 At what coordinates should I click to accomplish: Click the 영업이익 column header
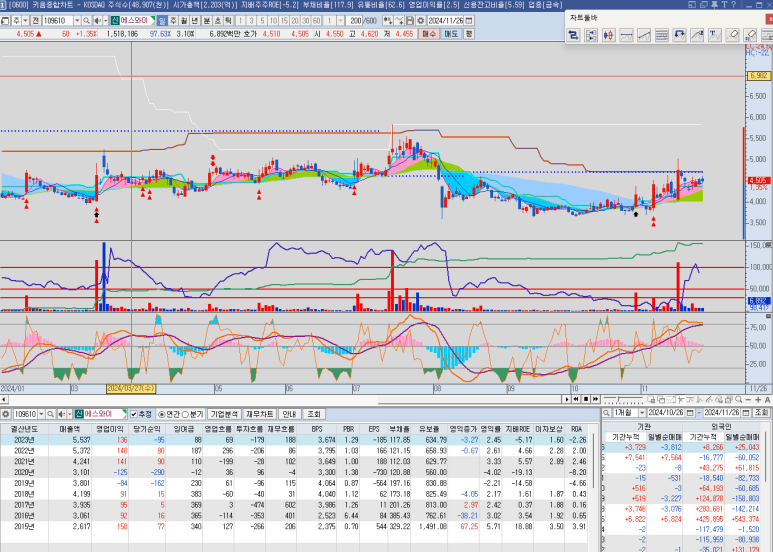111,429
